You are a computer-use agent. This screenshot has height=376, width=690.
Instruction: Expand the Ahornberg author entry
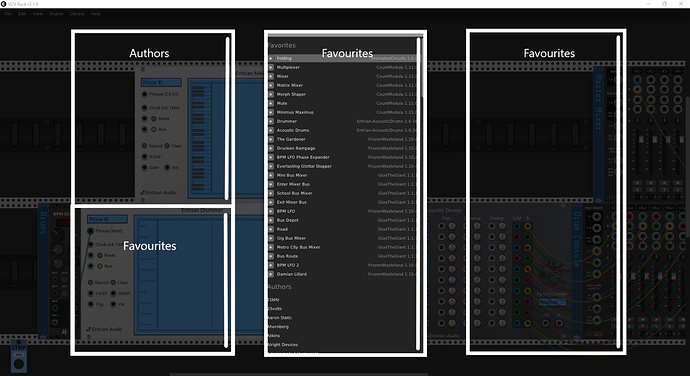(279, 327)
